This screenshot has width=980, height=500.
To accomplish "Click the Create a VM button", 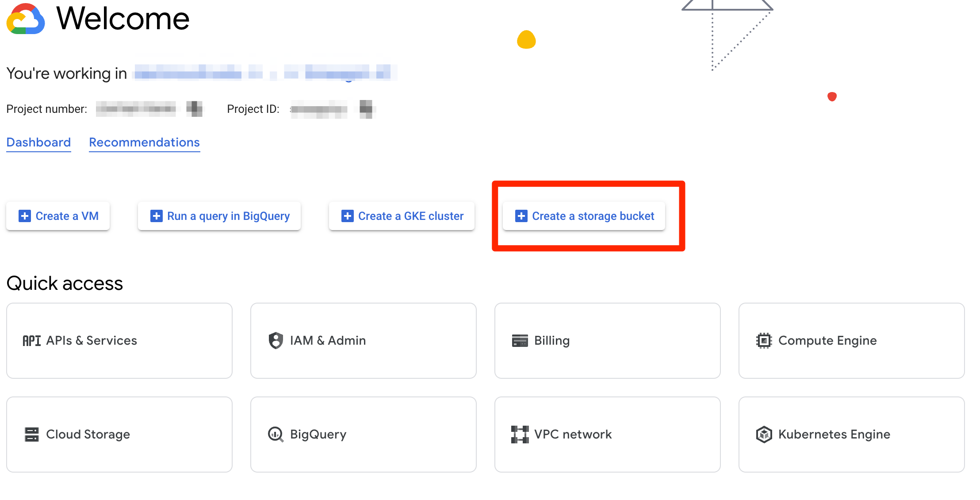I will coord(58,216).
